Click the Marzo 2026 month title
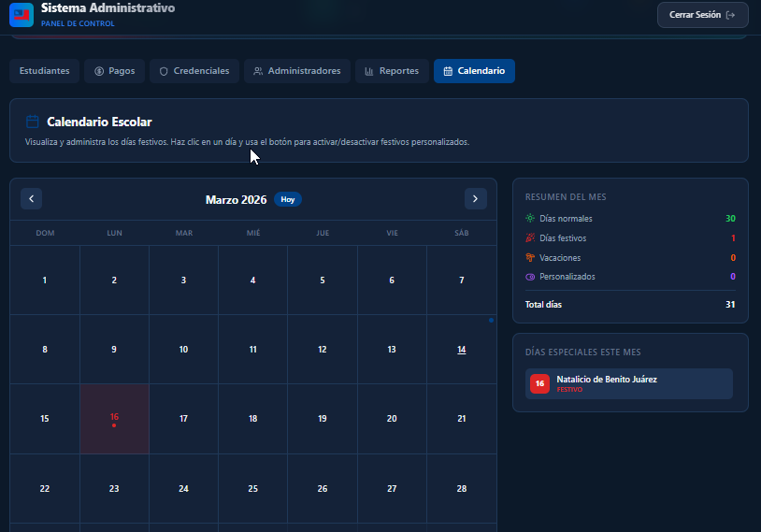 pos(237,200)
